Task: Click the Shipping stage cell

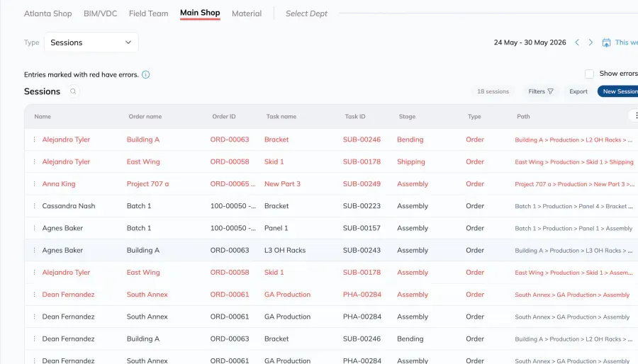Action: [411, 161]
